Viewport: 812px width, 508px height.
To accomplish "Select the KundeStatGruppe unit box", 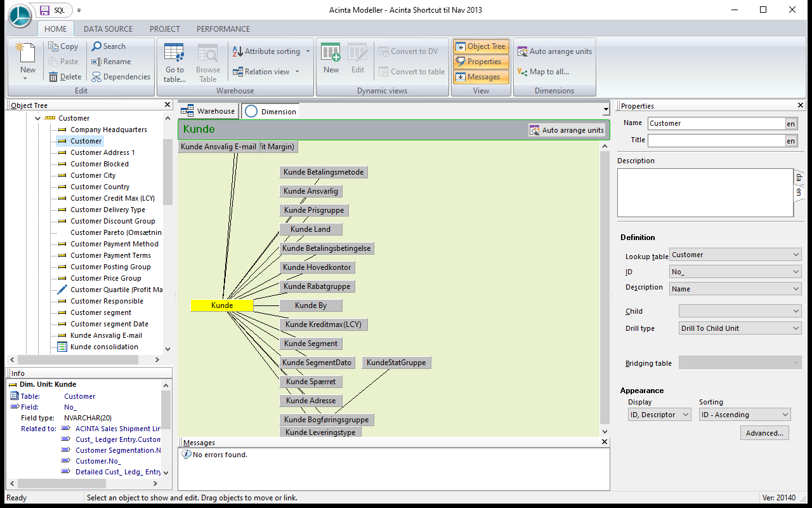I will pyautogui.click(x=396, y=363).
